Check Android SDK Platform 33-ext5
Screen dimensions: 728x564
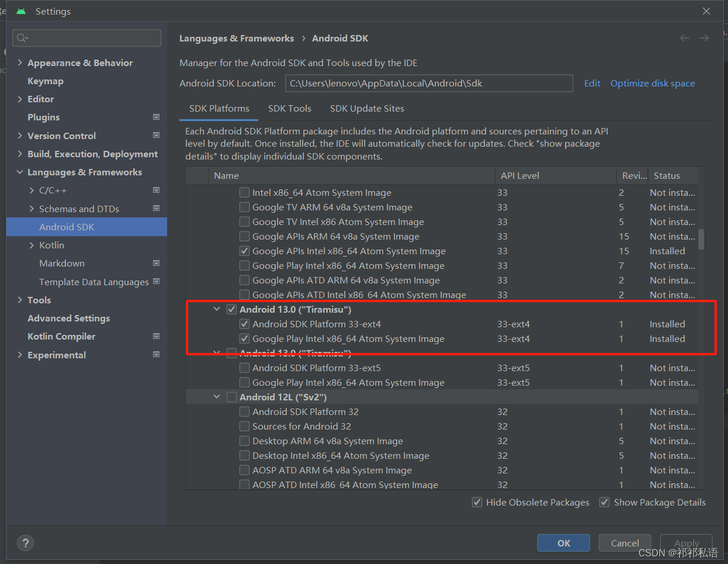[x=245, y=368]
